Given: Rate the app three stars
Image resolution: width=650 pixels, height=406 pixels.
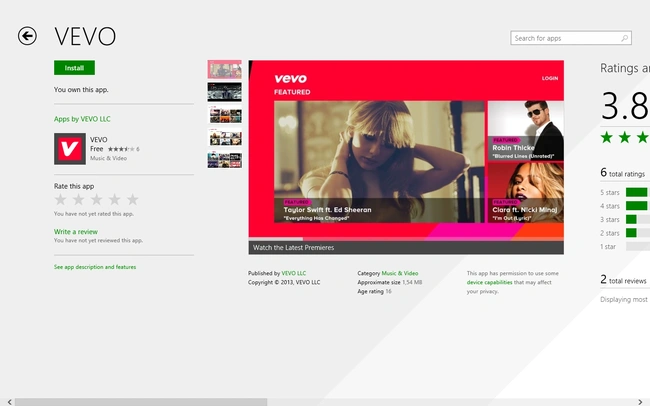Looking at the screenshot, I should pyautogui.click(x=97, y=199).
